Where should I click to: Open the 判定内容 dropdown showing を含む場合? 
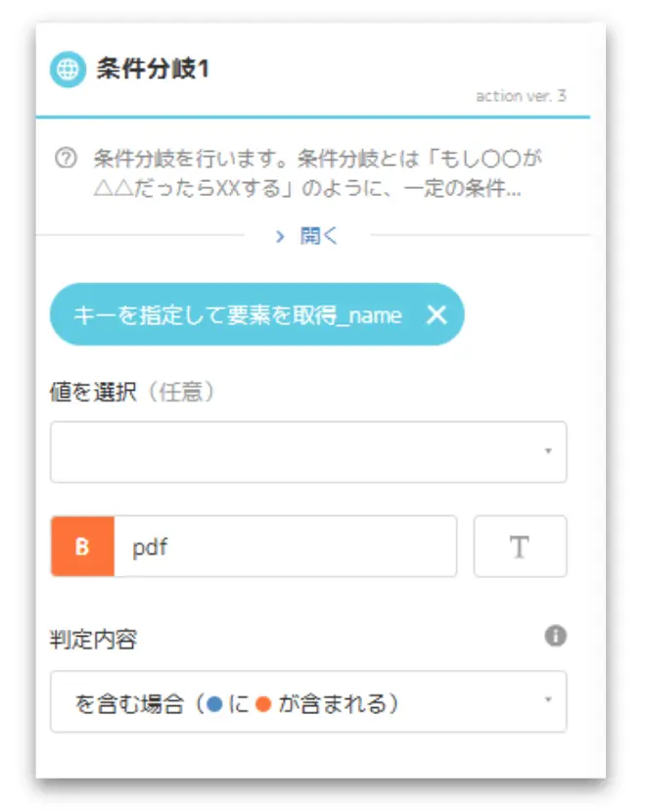click(308, 701)
